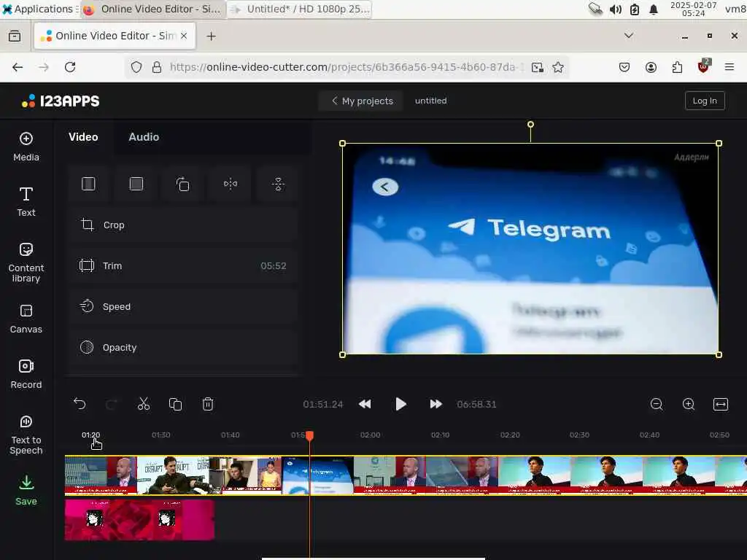The image size is (747, 560).
Task: Zoom in the timeline
Action: (x=689, y=404)
